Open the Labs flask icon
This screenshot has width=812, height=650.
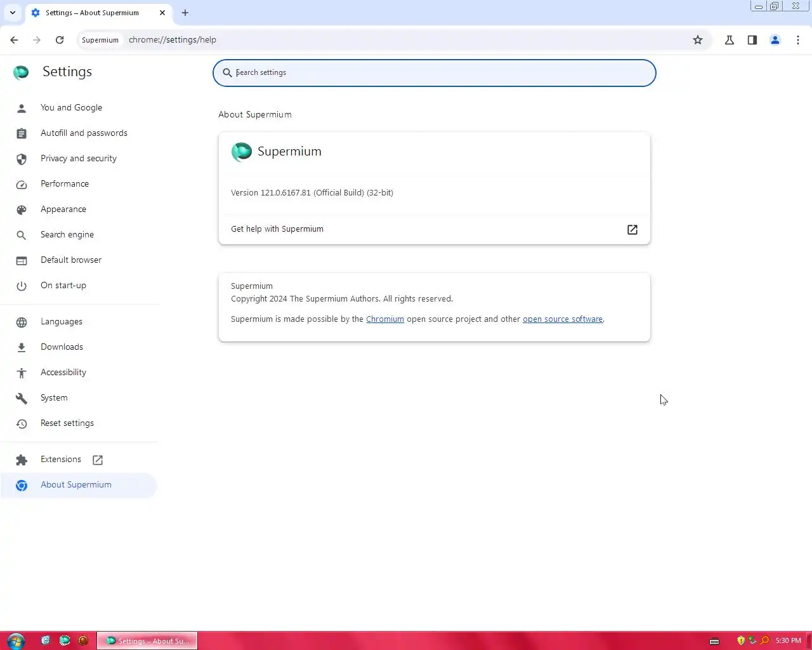(730, 40)
